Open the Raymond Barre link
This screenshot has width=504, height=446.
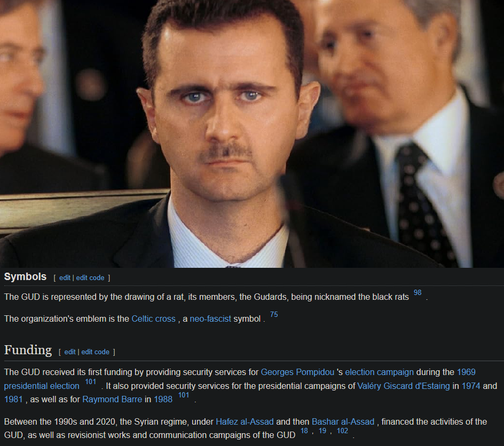click(112, 400)
